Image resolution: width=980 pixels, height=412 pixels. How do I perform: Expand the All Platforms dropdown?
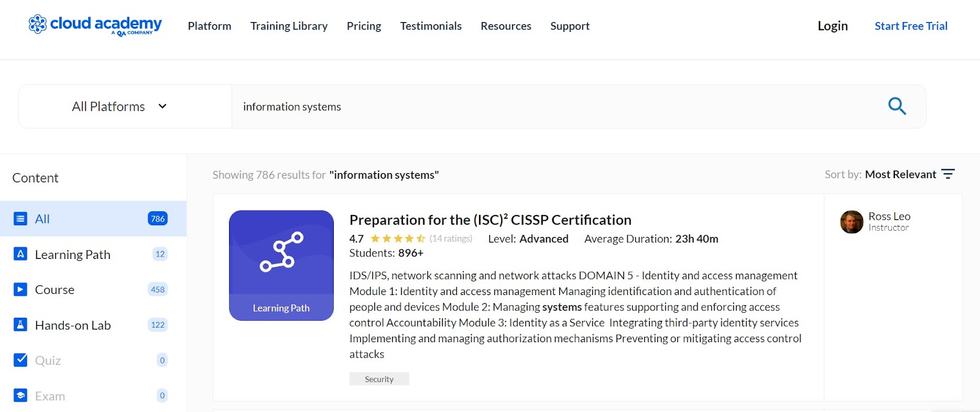coord(125,107)
